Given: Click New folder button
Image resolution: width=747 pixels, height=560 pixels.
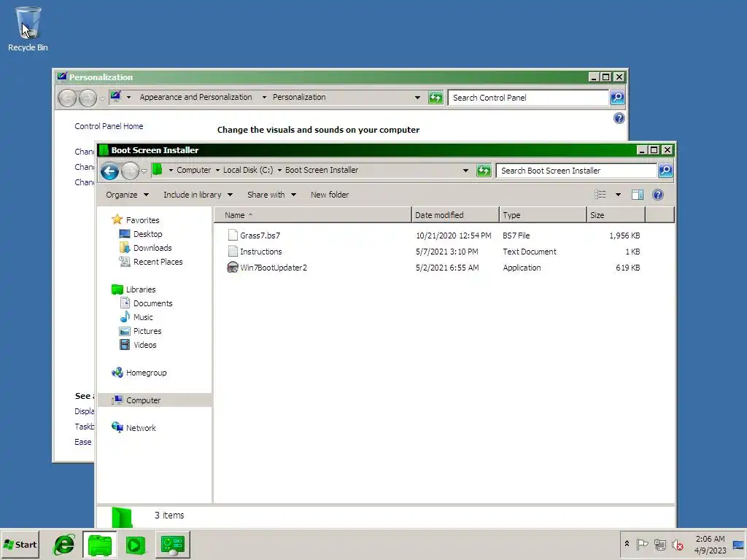Looking at the screenshot, I should coord(330,194).
